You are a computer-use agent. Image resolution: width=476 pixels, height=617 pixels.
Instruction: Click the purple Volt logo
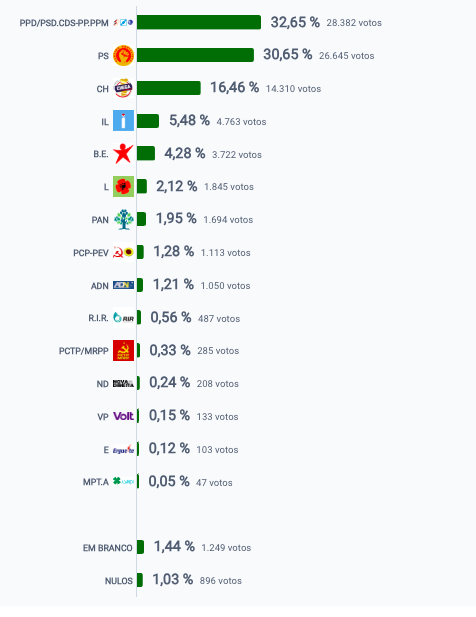point(123,416)
